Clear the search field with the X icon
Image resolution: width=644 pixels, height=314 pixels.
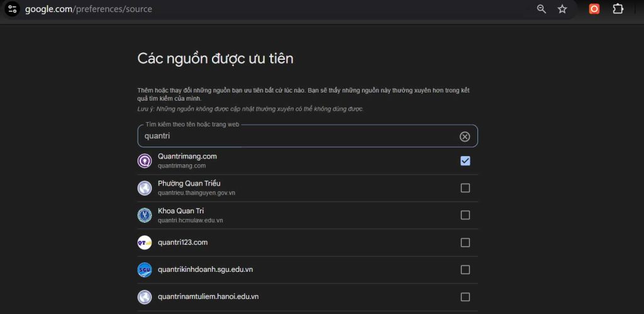tap(465, 137)
